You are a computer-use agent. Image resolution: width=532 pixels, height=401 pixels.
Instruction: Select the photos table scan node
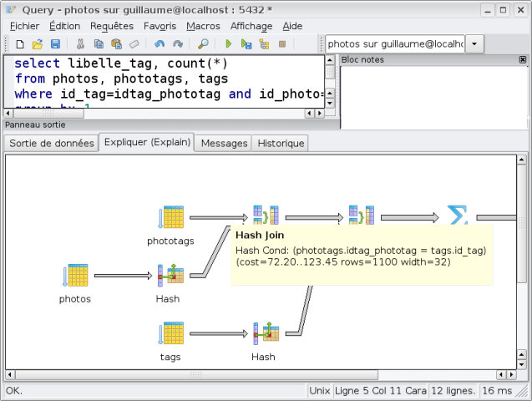(75, 276)
